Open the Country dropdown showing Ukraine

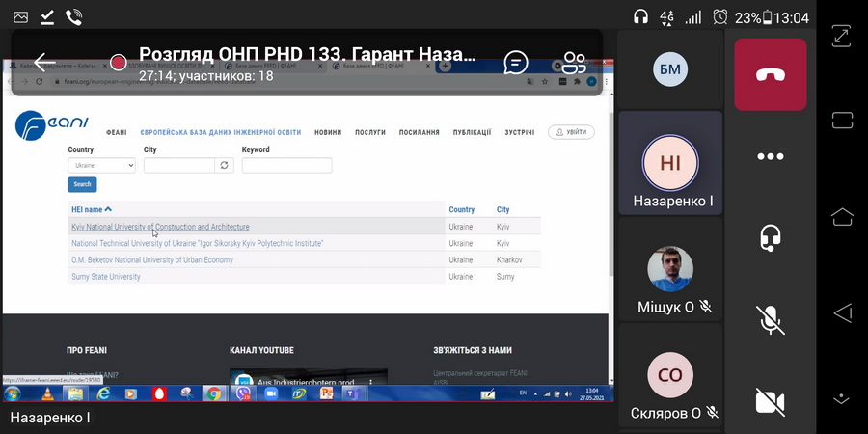pos(101,166)
